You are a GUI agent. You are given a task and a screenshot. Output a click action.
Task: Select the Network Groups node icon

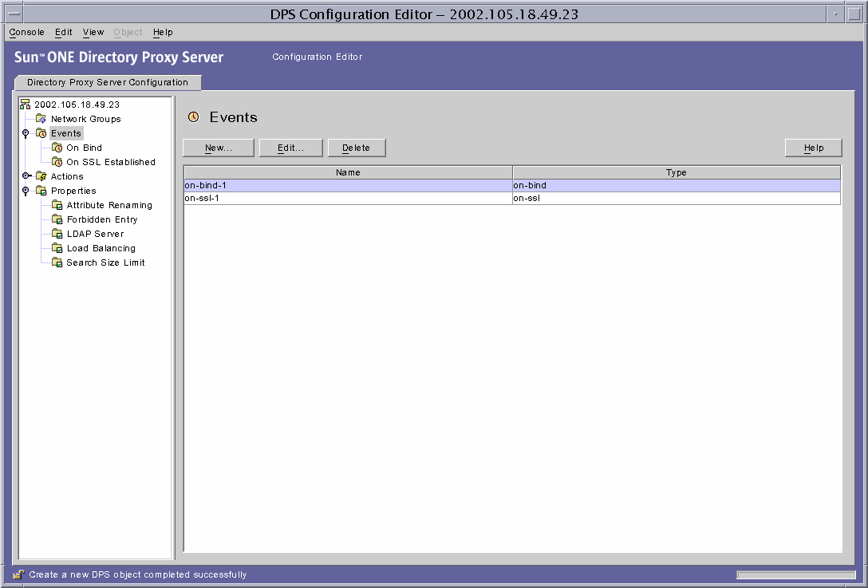pos(41,119)
